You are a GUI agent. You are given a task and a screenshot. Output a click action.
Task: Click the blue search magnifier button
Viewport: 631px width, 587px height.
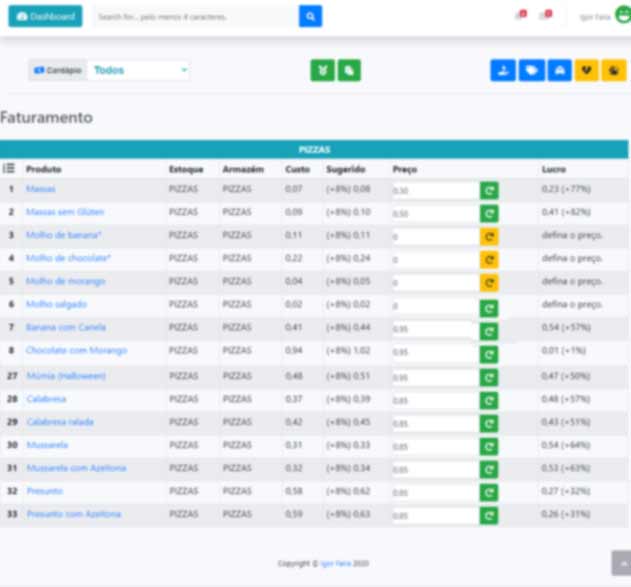point(310,17)
